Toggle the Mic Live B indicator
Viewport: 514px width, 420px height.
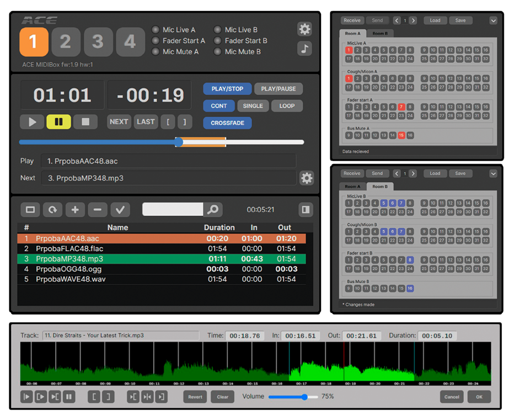coord(217,30)
